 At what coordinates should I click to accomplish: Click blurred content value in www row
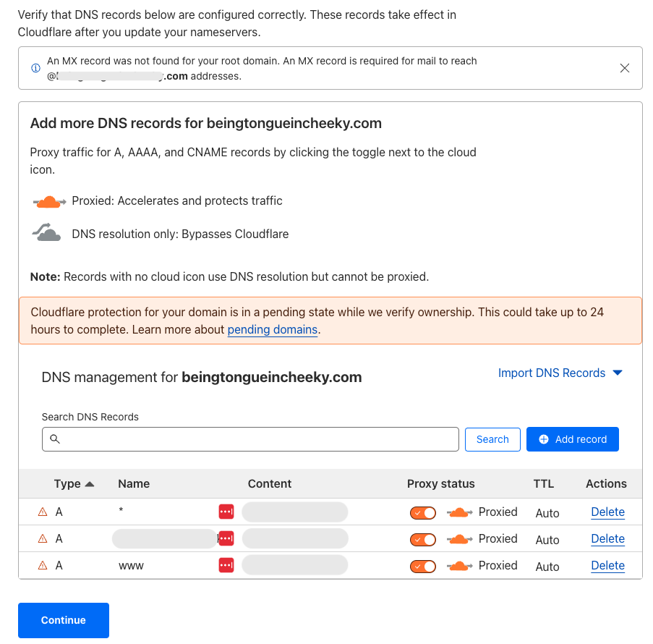click(295, 565)
